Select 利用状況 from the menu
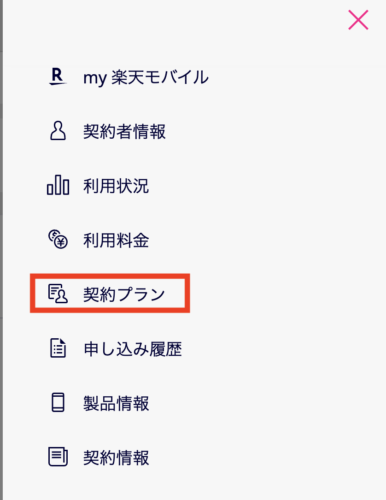This screenshot has width=386, height=500. click(116, 186)
